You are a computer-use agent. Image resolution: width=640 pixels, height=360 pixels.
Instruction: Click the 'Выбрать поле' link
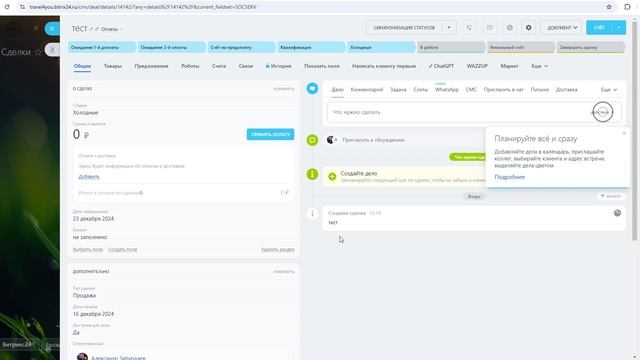(x=88, y=249)
